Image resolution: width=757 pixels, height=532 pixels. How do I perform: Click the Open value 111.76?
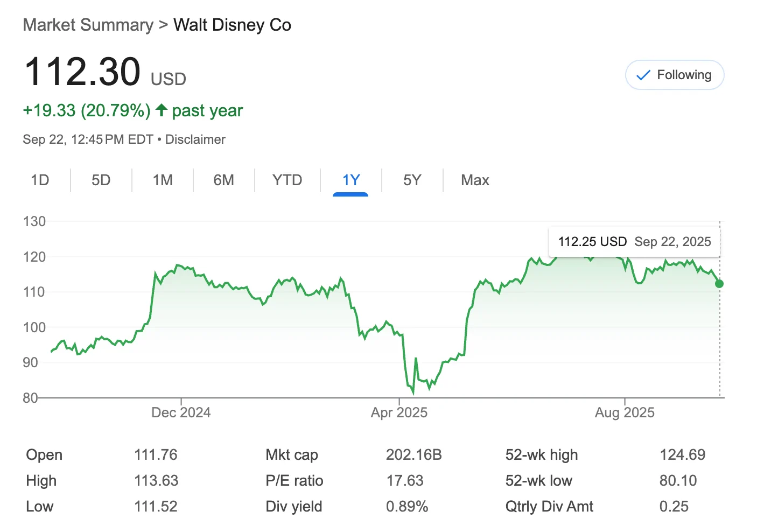click(156, 455)
